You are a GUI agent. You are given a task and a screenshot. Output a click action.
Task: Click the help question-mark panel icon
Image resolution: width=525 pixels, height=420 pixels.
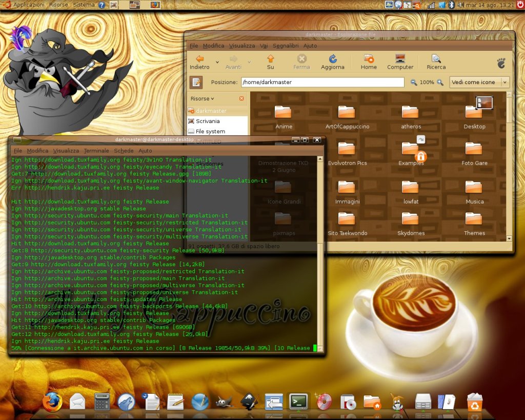click(102, 5)
